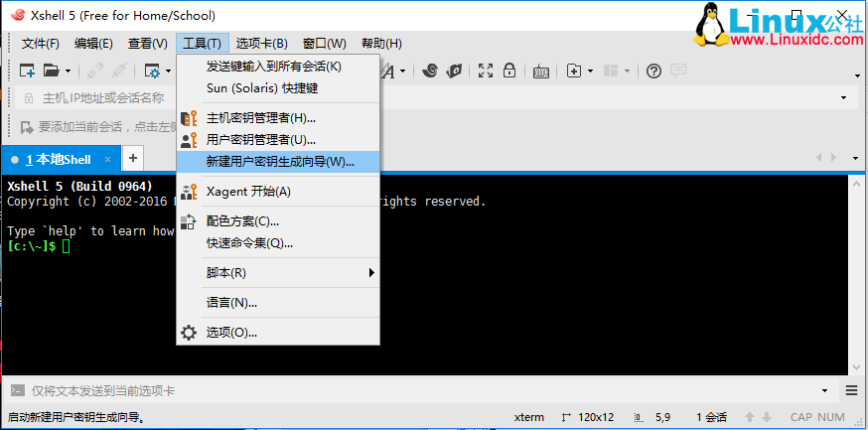Viewport: 868px width, 430px height.
Task: Expand the address bar history dropdown
Action: [x=843, y=98]
